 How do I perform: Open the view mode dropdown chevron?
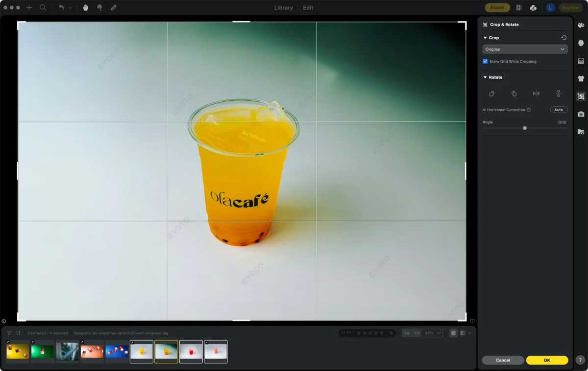[470, 333]
